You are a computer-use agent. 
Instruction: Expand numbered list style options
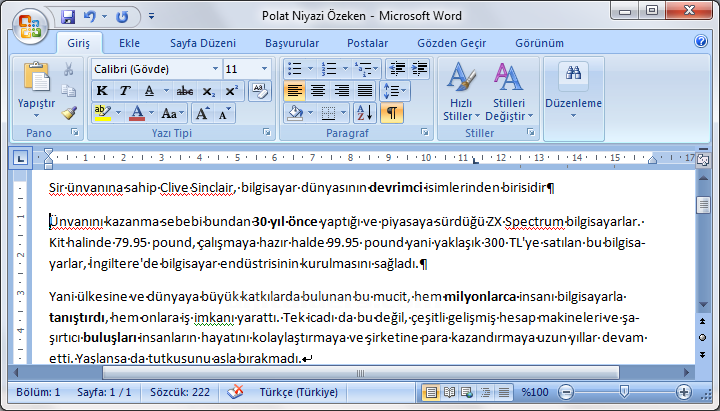pyautogui.click(x=345, y=69)
